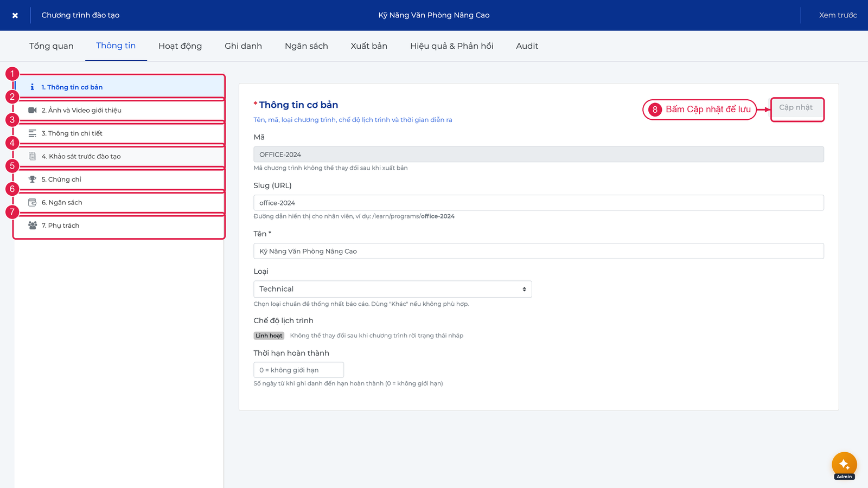Click the trophy icon for Chứng chỉ
868x488 pixels.
click(x=33, y=179)
